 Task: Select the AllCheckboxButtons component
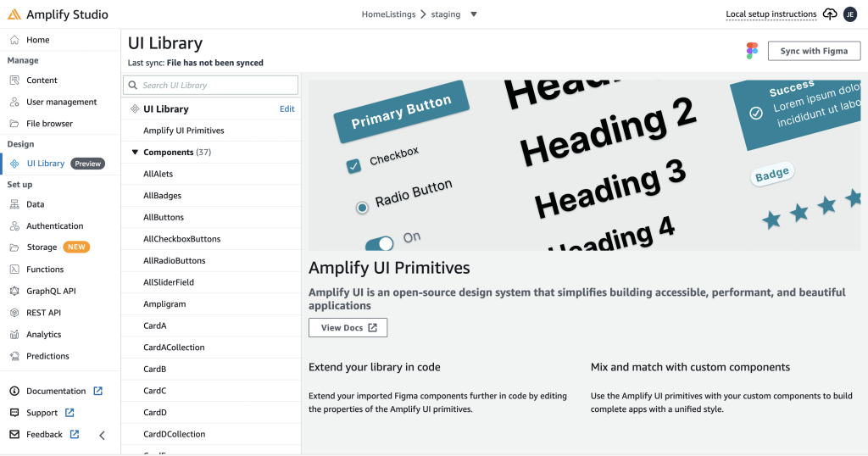[x=181, y=239]
